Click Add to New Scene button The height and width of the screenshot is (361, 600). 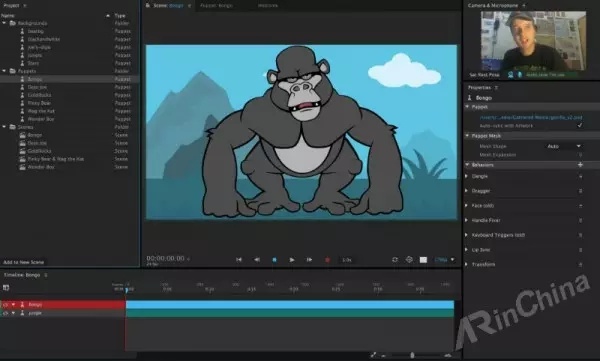pos(24,262)
